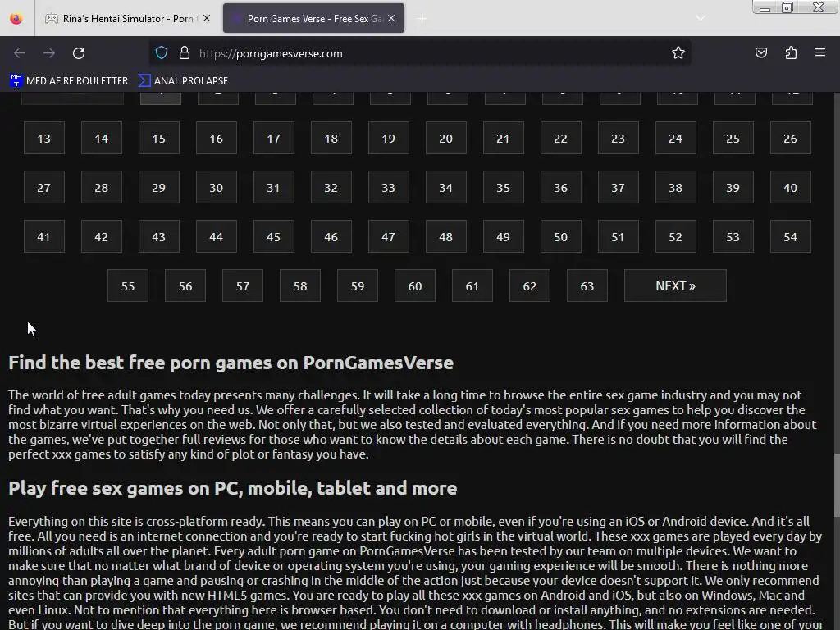Go to pagination page 36
Viewport: 840px width, 630px height.
pyautogui.click(x=560, y=188)
